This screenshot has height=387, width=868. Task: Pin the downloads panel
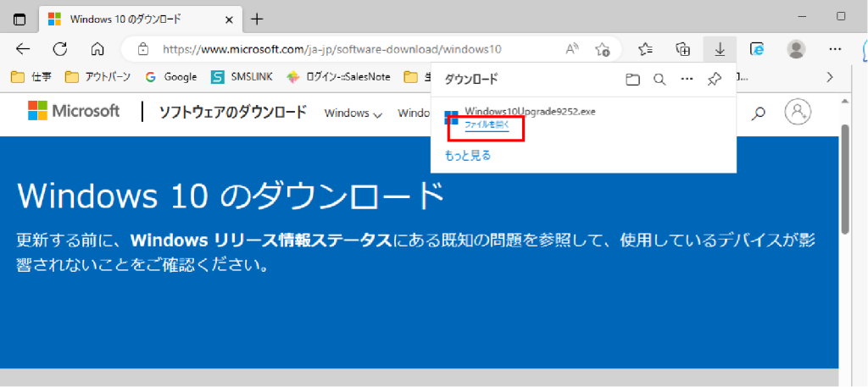tap(715, 80)
